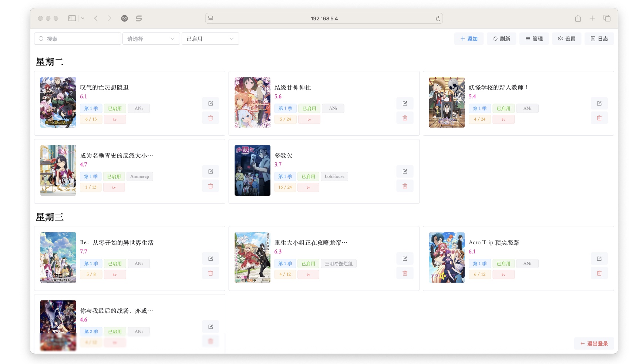Click the 多数欠 poster thumbnail
Image resolution: width=643 pixels, height=364 pixels.
click(252, 171)
